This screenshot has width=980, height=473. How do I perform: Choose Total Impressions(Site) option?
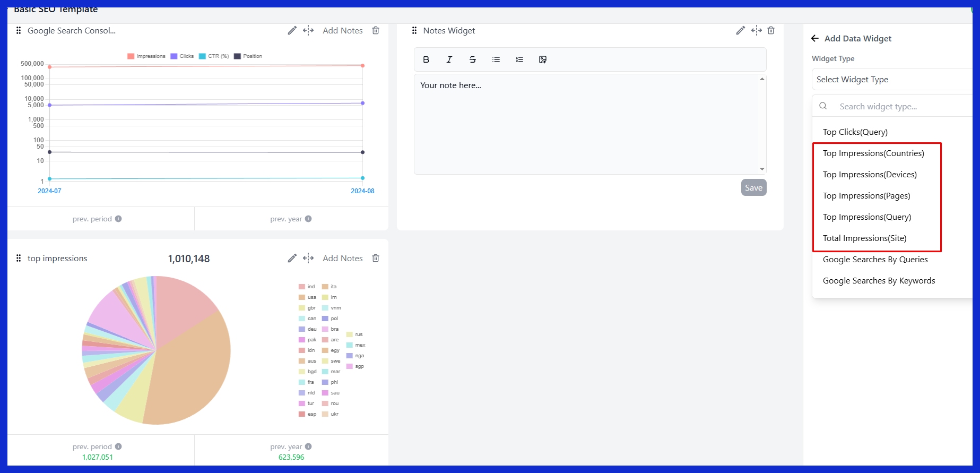(x=864, y=238)
